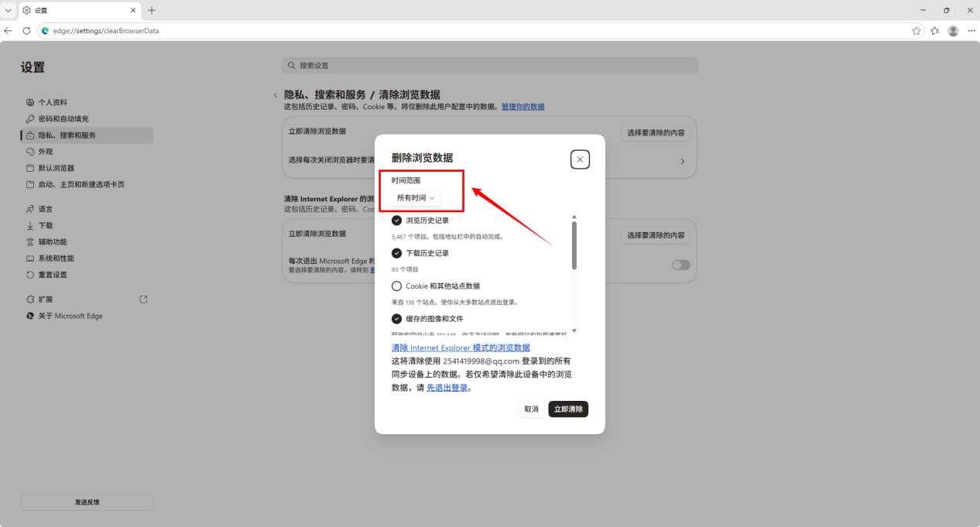This screenshot has height=527, width=980.
Task: Close the 删除浏览数据 dialog with X
Action: point(580,159)
